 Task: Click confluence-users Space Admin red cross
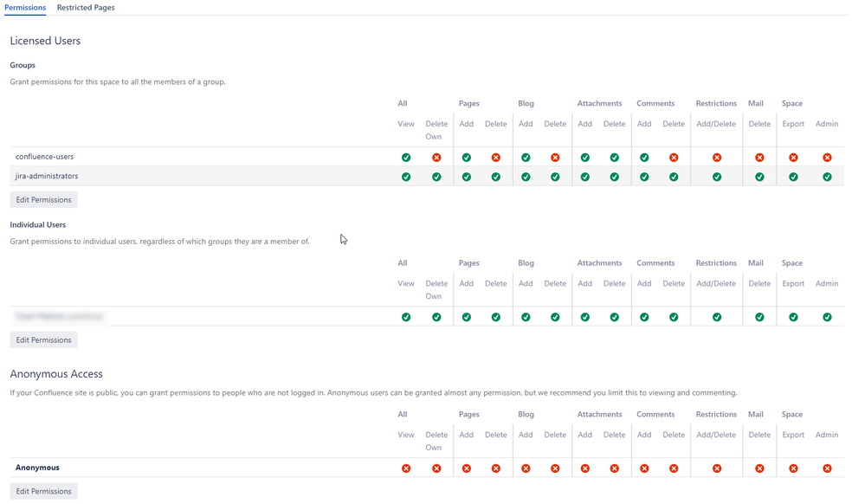point(827,158)
